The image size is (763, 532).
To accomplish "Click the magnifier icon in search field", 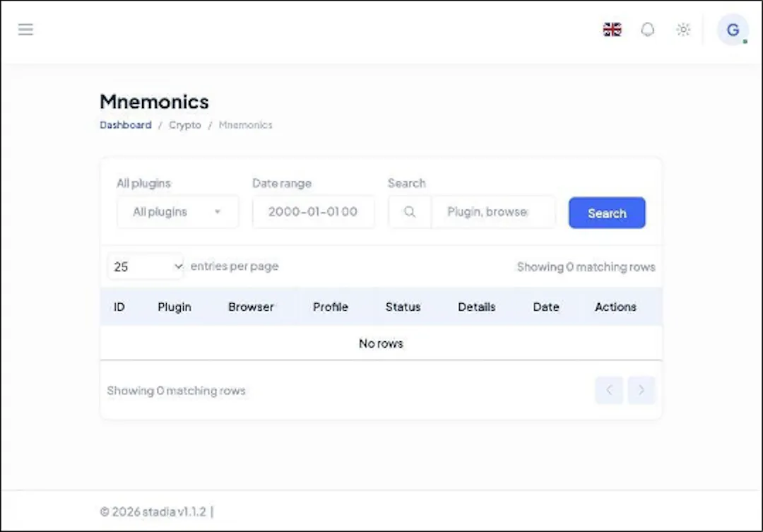I will 410,212.
